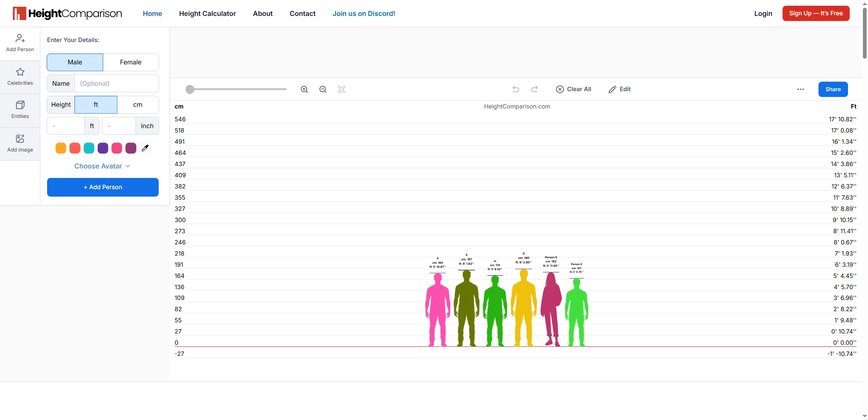Screen dimensions: 868x420
Task: Open the three-dots more options menu
Action: [801, 89]
